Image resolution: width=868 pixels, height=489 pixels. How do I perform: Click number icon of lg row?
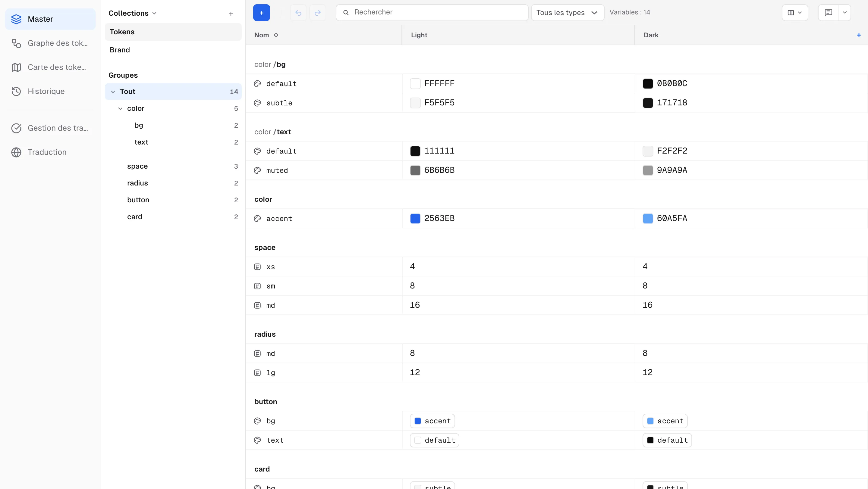257,373
